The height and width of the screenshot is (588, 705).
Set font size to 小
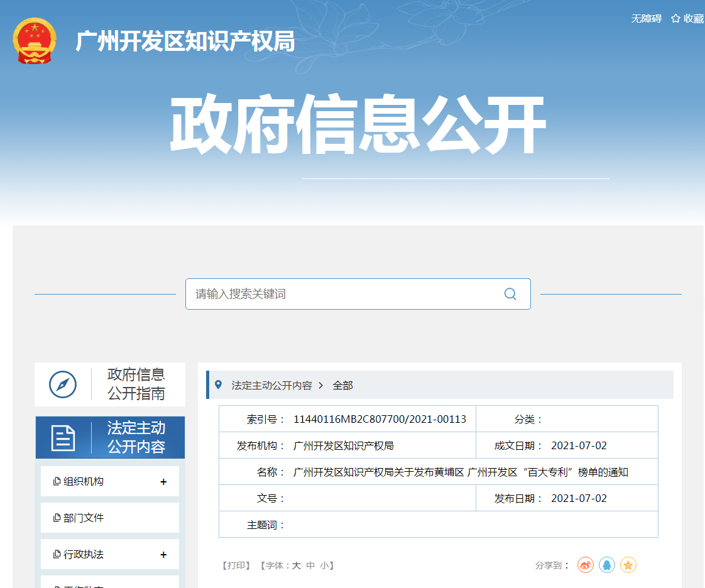pyautogui.click(x=324, y=565)
